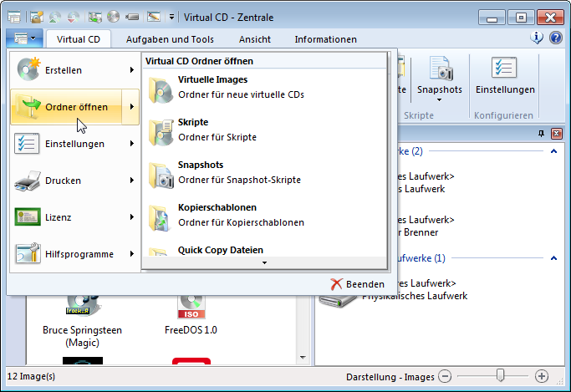
Task: Open the Informationen tab
Action: click(x=325, y=39)
